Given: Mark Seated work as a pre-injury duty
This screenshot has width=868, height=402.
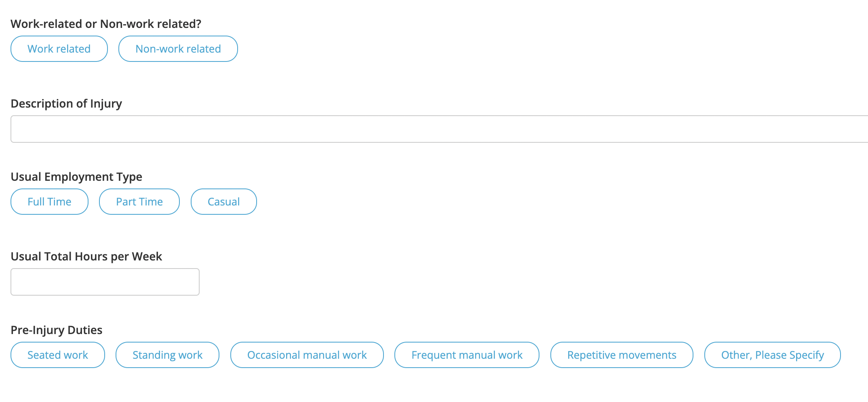Looking at the screenshot, I should tap(57, 355).
